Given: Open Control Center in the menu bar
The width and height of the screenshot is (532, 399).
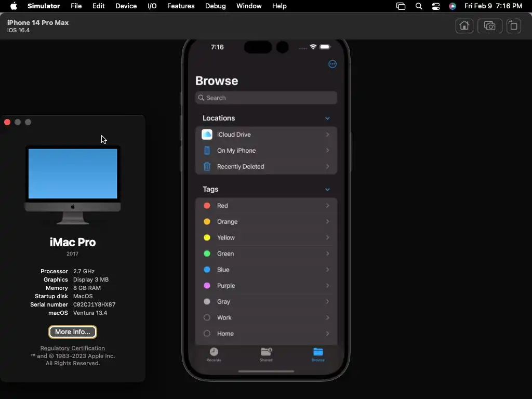Looking at the screenshot, I should point(436,6).
